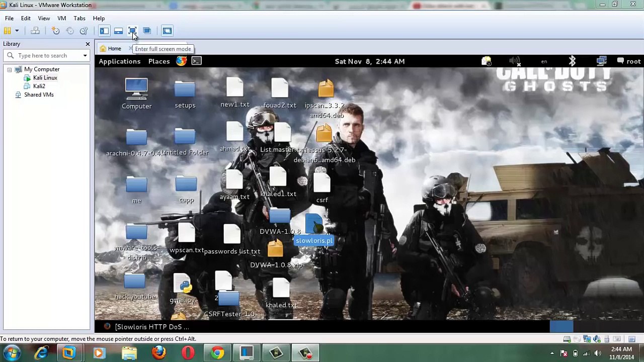644x362 pixels.
Task: Take a snapshot of this virtual machine
Action: point(56,31)
